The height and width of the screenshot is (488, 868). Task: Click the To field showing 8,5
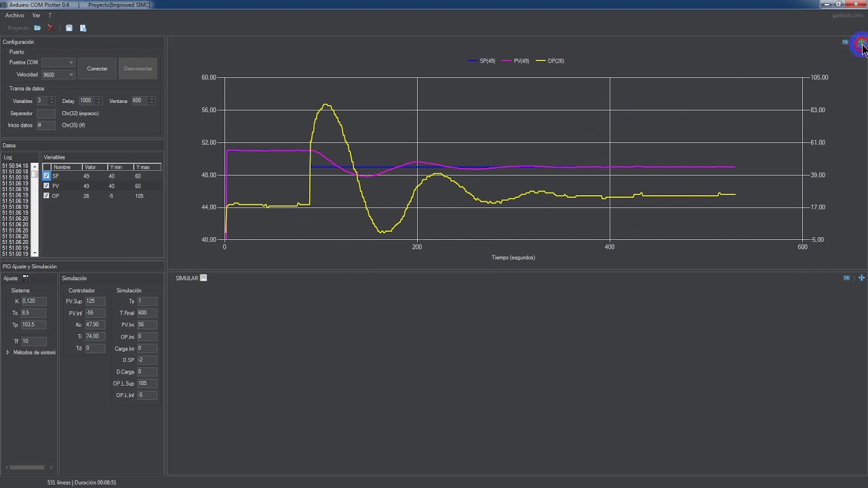pyautogui.click(x=33, y=313)
